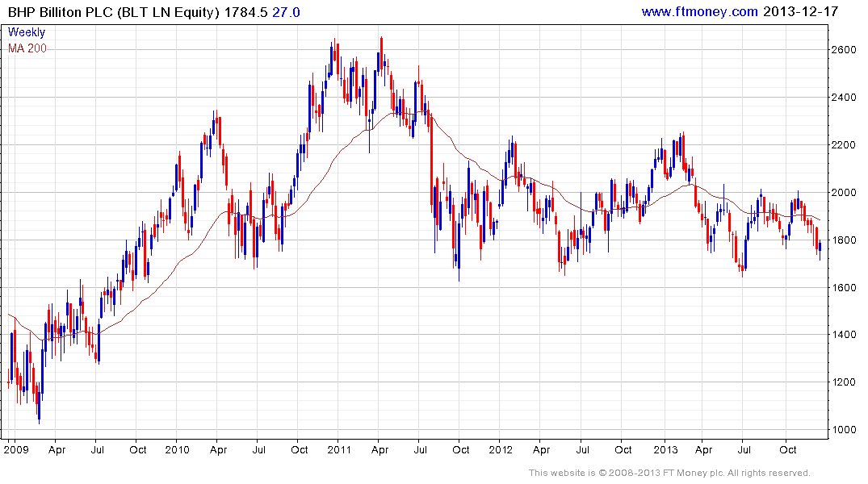
Task: Click the 1800 price axis label
Action: (x=844, y=240)
